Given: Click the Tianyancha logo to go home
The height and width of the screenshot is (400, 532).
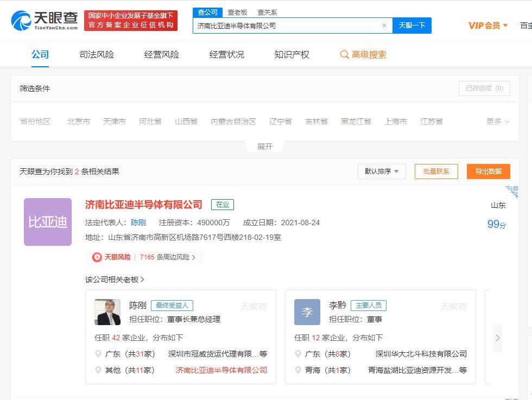Looking at the screenshot, I should 40,20.
